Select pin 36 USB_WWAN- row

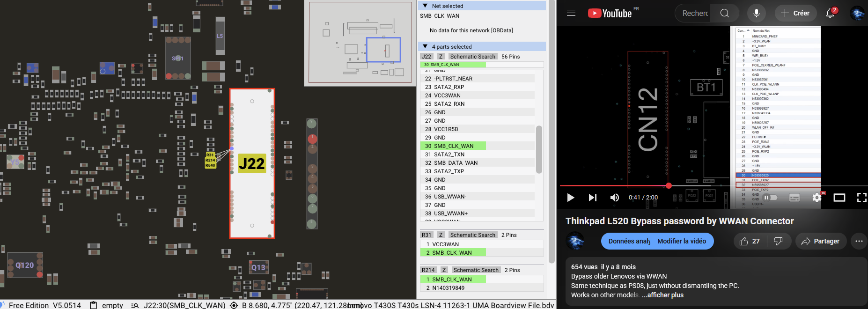coord(478,196)
